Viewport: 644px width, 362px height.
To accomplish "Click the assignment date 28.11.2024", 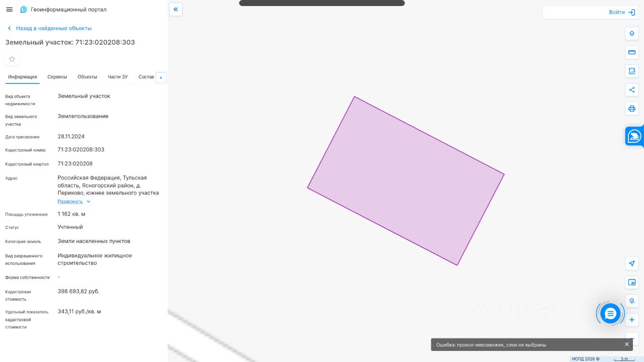I will click(71, 137).
